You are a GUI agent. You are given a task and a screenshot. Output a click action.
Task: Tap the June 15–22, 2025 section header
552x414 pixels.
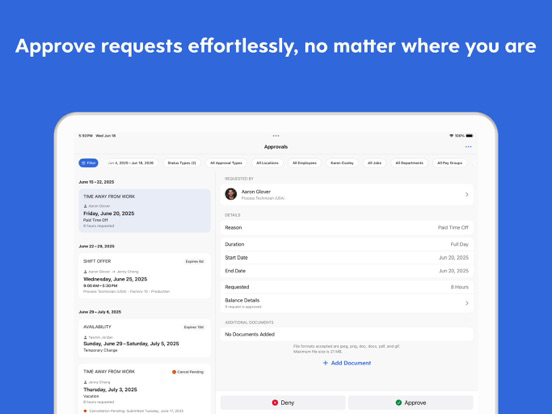pos(96,182)
